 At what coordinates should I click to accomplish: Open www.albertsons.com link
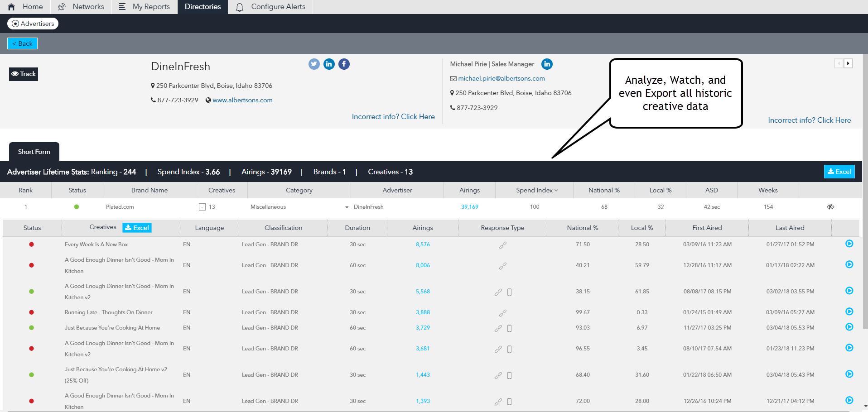coord(242,100)
